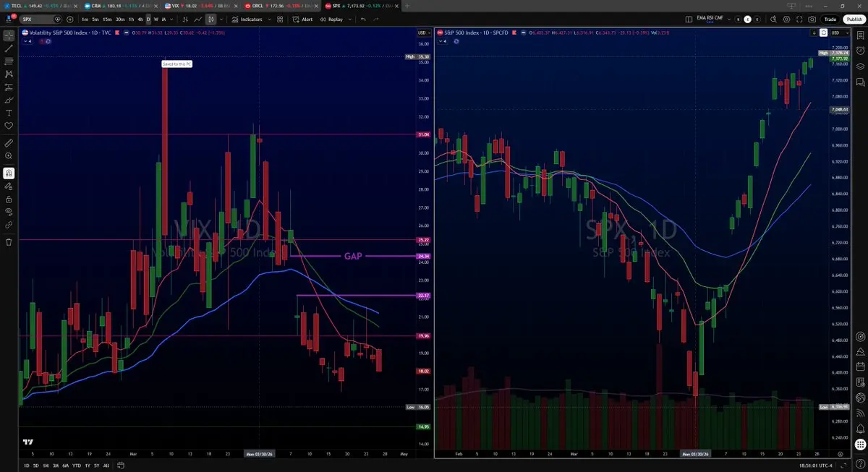The width and height of the screenshot is (868, 472).
Task: Open the quick search icon
Action: [x=773, y=20]
